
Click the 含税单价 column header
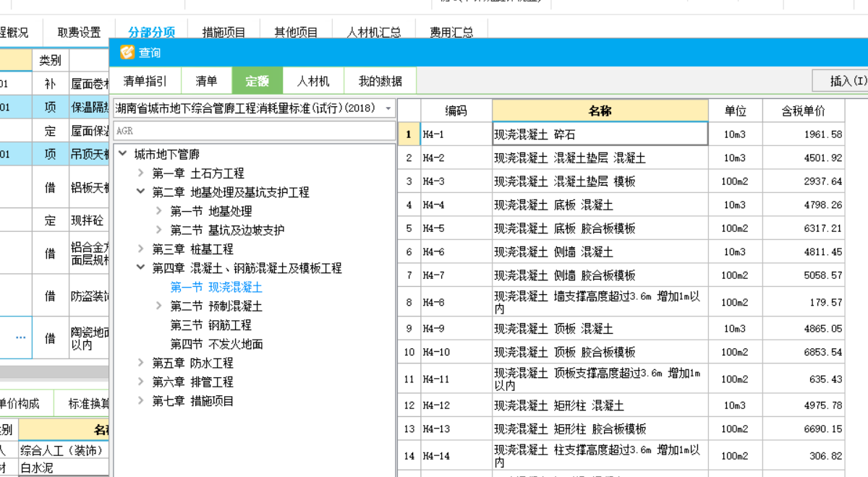click(x=803, y=111)
